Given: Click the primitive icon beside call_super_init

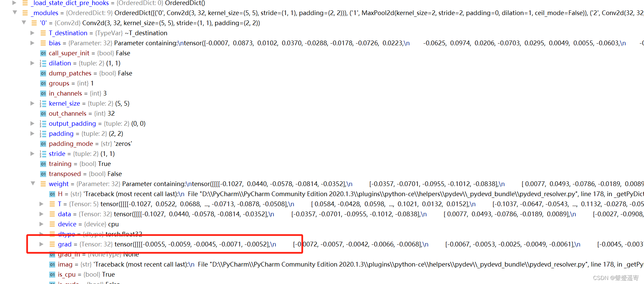Looking at the screenshot, I should (x=43, y=53).
